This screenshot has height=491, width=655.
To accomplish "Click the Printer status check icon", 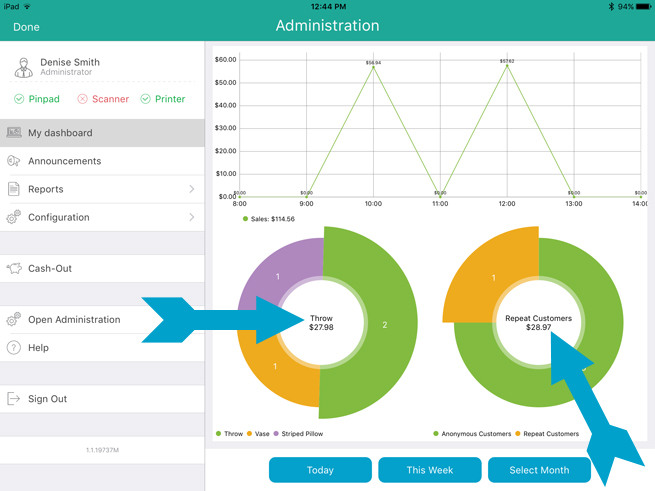I will (x=145, y=99).
